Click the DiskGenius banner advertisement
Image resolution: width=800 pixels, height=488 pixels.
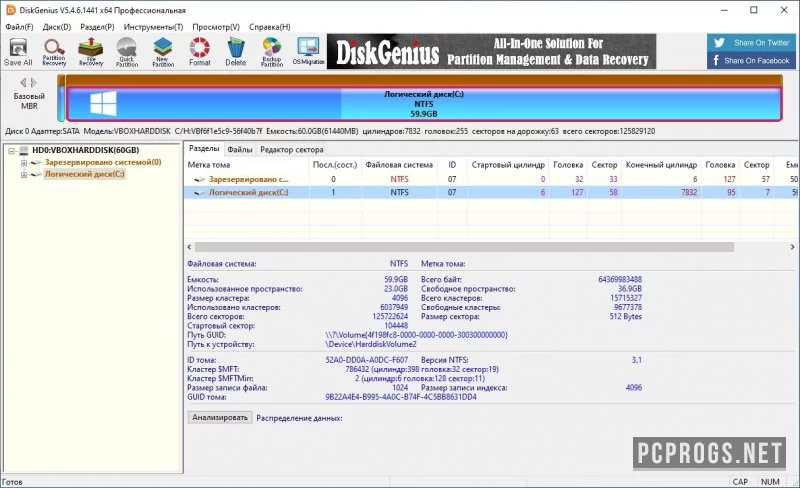coord(491,52)
